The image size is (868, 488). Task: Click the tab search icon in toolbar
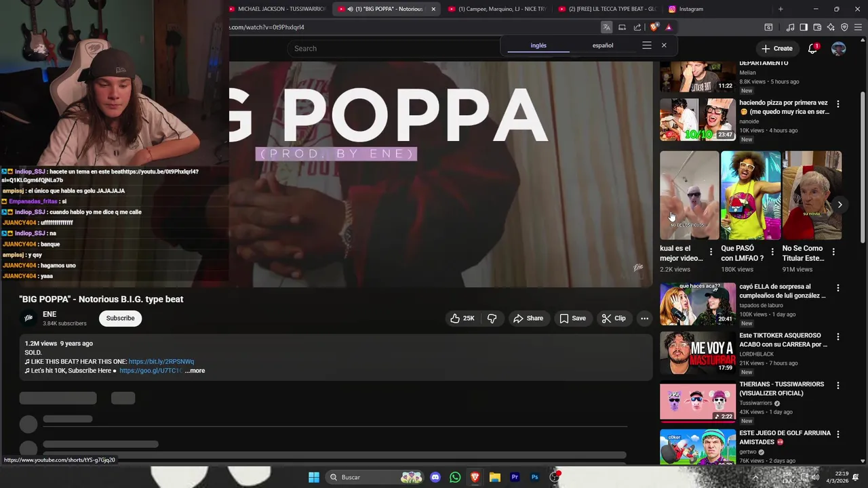[x=768, y=27]
